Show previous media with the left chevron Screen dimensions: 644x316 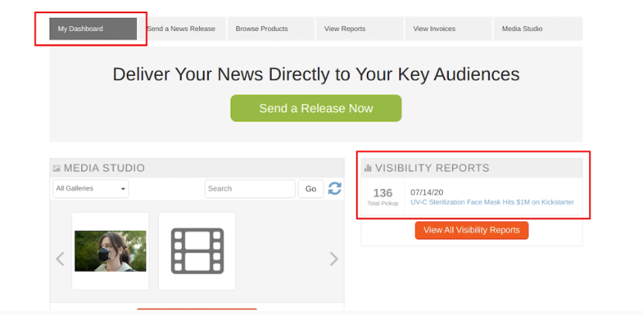coord(60,259)
